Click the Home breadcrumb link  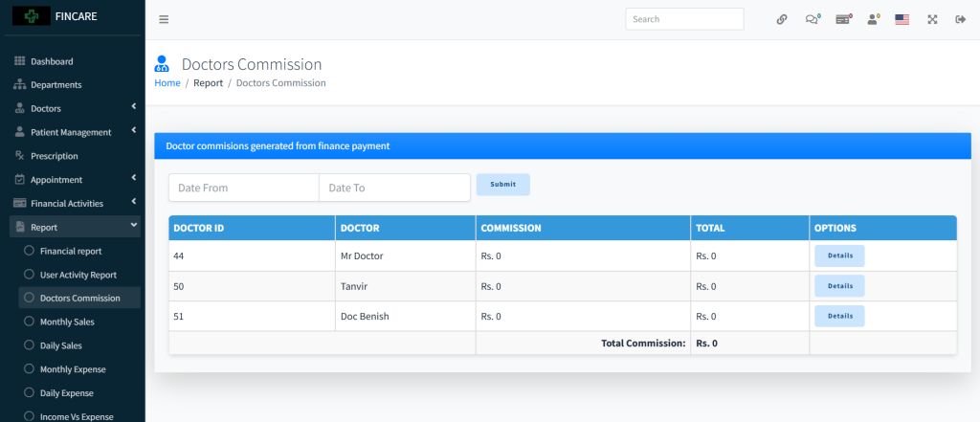pos(167,83)
